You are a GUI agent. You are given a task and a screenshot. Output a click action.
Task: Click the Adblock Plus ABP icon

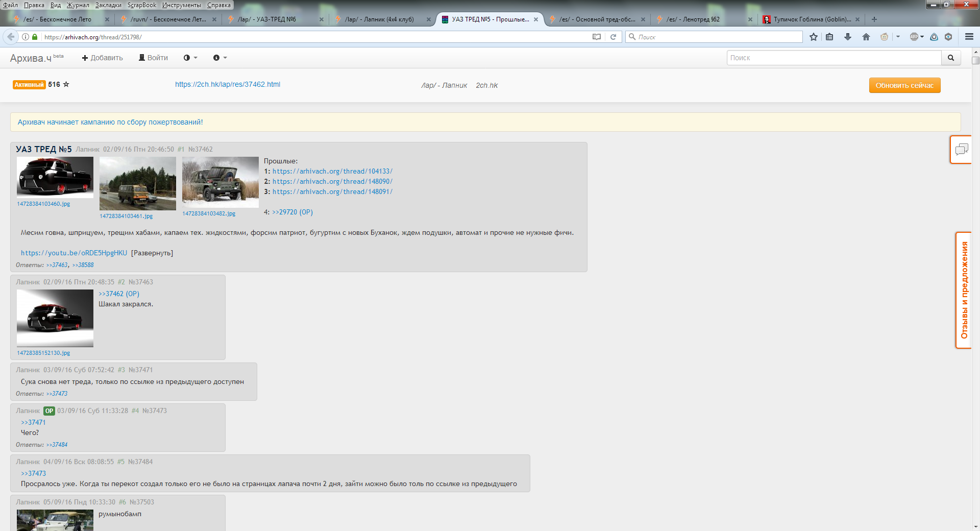click(x=914, y=37)
